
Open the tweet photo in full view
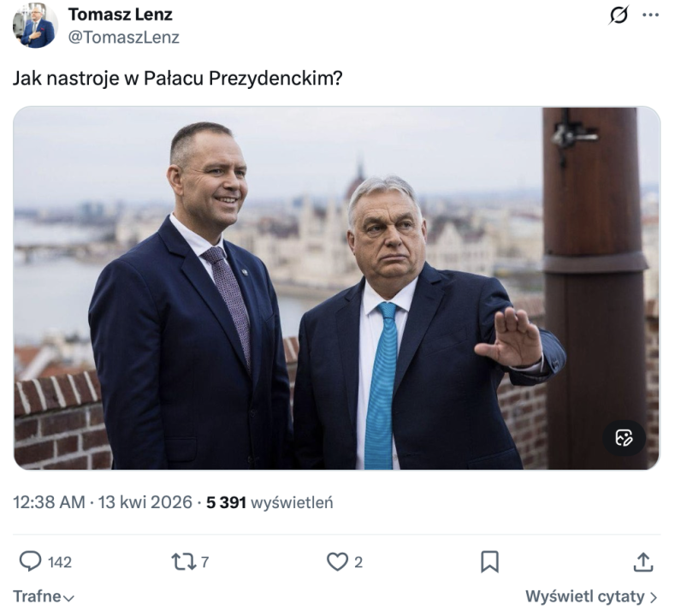(336, 287)
